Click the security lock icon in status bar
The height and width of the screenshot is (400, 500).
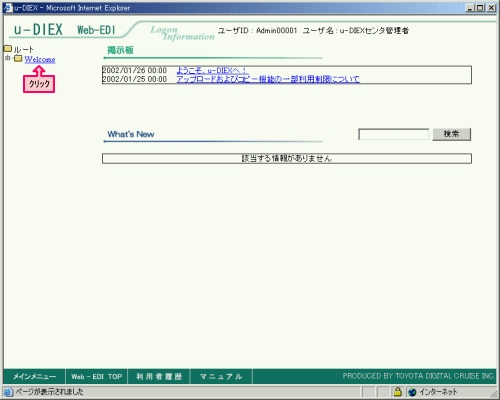coord(397,392)
